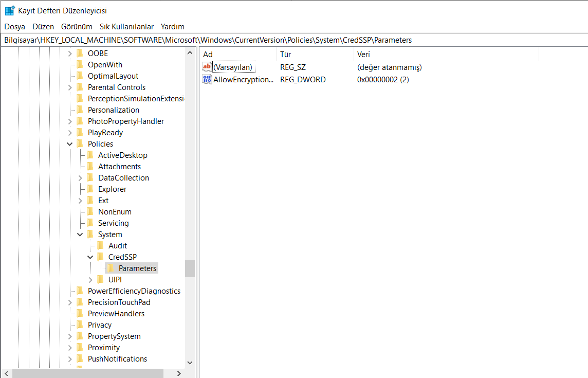Expand the Ext node
The width and height of the screenshot is (588, 378).
80,201
